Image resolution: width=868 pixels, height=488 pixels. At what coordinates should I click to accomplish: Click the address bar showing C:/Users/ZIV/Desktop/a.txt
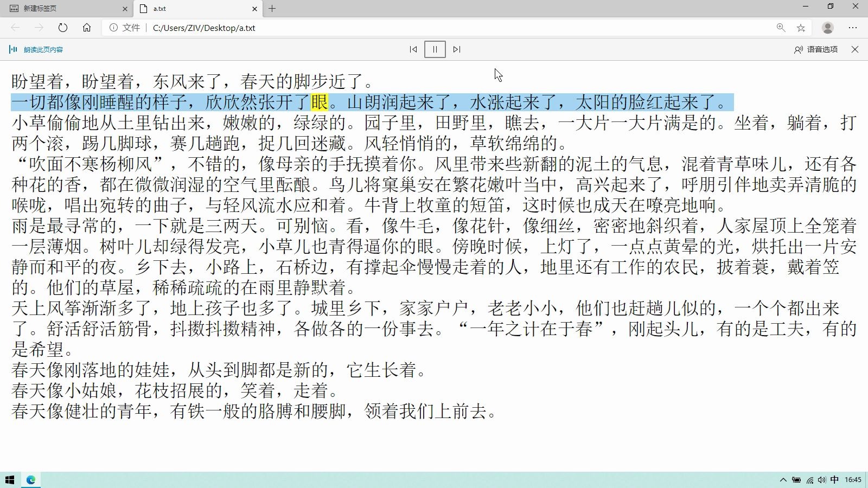456,28
